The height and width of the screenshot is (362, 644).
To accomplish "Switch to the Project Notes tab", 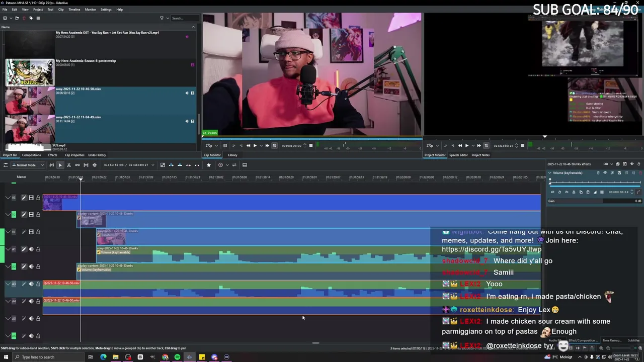I will coord(480,155).
